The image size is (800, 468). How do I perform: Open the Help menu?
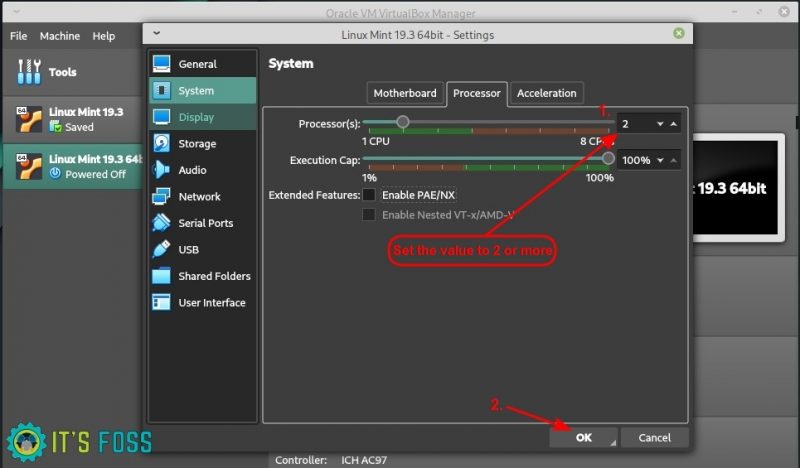[104, 36]
